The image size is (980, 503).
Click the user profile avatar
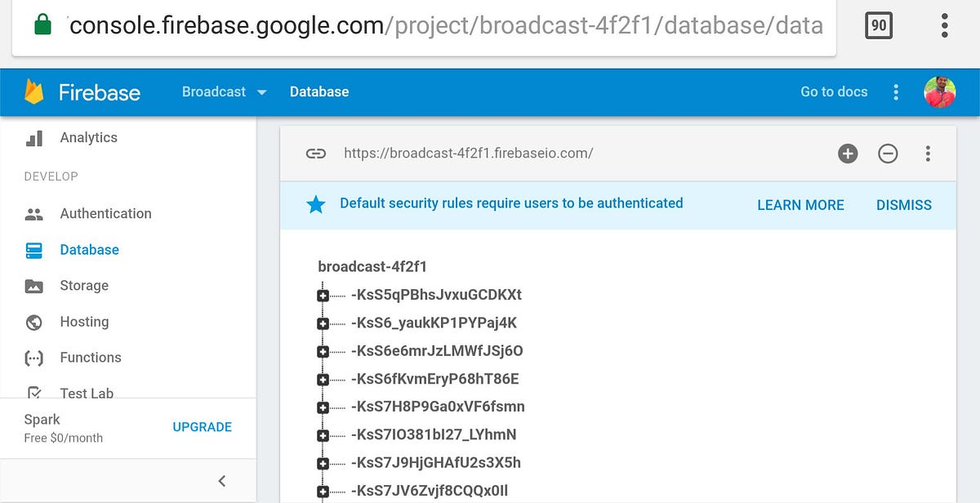pyautogui.click(x=940, y=92)
